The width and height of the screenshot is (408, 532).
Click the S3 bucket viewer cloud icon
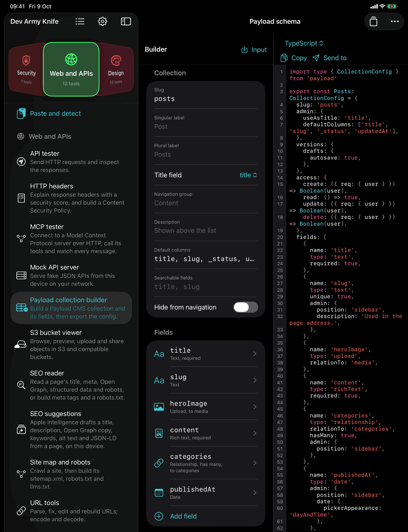click(20, 344)
